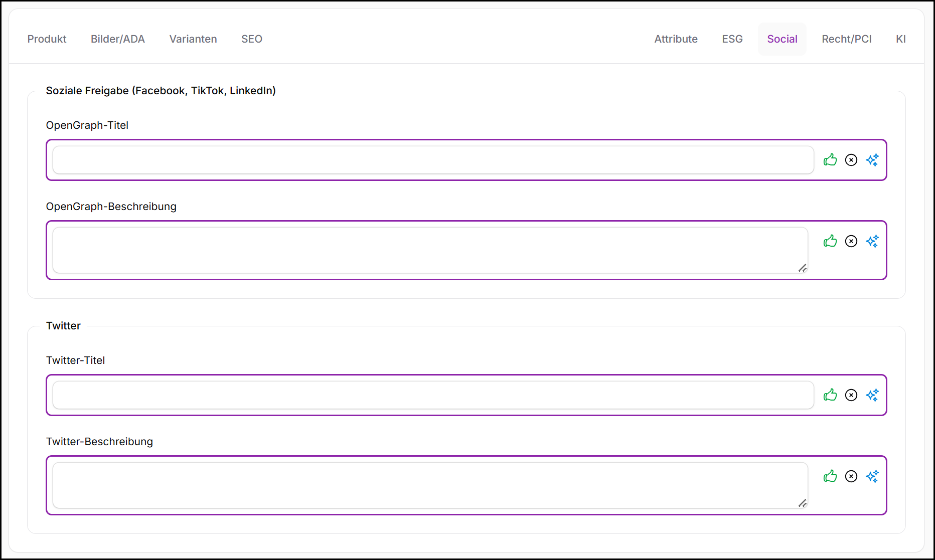Click X icon beside OpenGraph-Beschreibung
The height and width of the screenshot is (560, 935).
click(851, 241)
